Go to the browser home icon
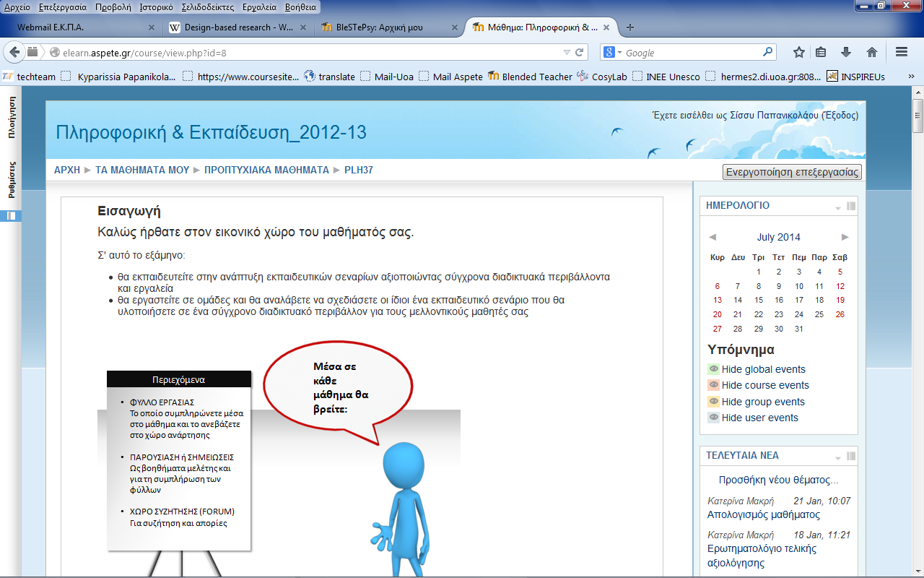This screenshot has width=924, height=578. [x=872, y=52]
